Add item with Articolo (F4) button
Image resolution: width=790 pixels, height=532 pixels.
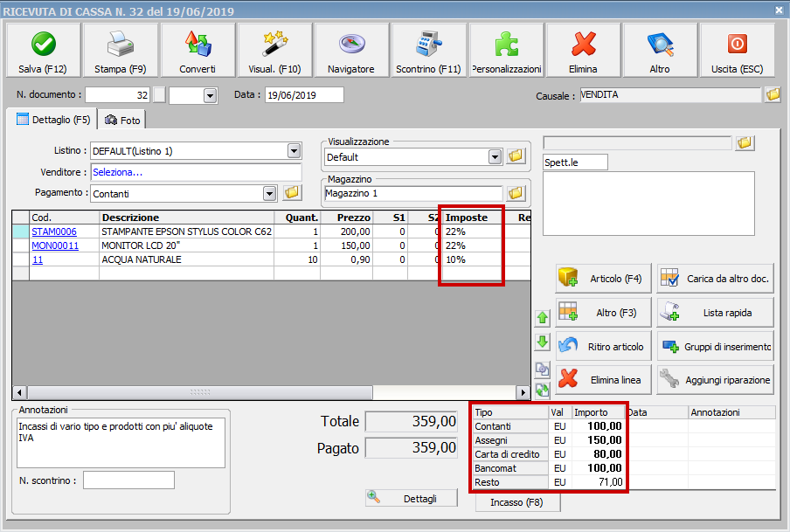click(604, 279)
